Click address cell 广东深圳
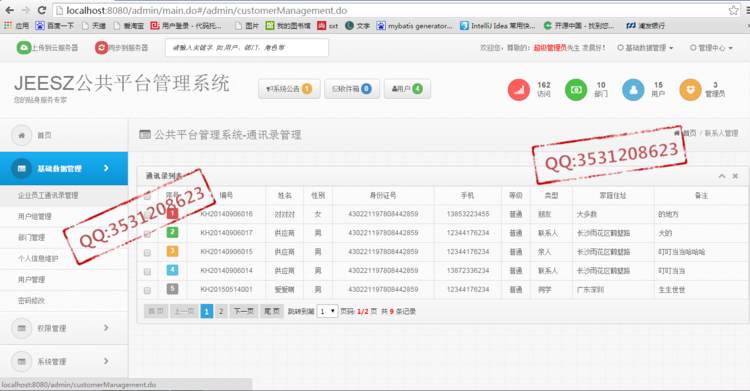Viewport: 750px width, 391px height. click(590, 290)
